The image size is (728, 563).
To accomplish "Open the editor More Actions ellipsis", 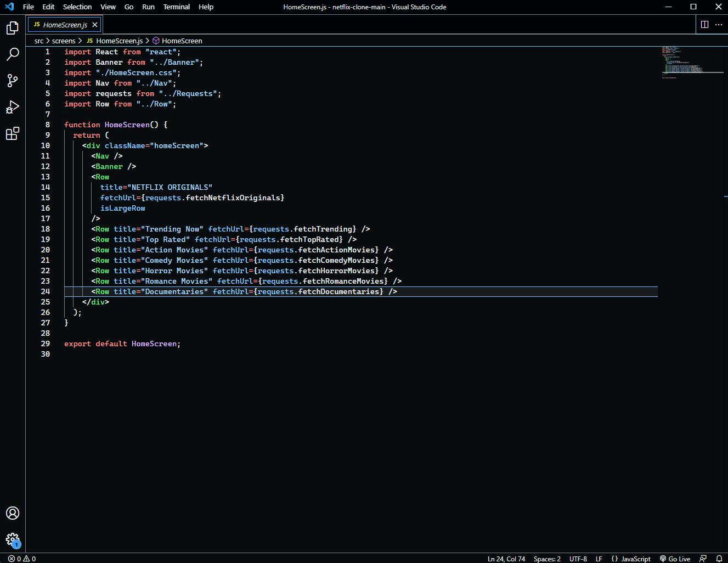I will coord(719,24).
